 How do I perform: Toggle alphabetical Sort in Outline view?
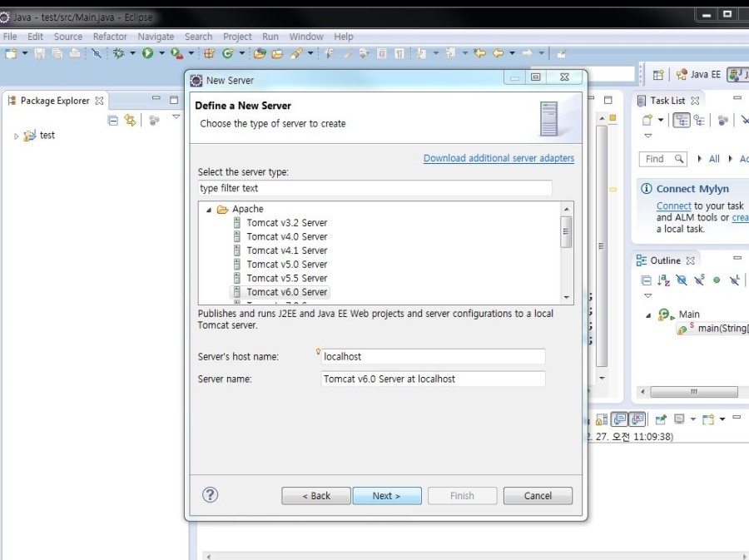pos(663,280)
